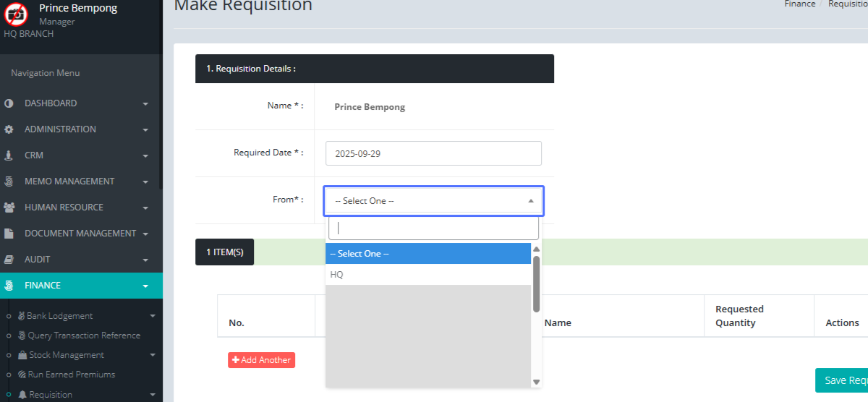Click the Save Requisition button
Image resolution: width=868 pixels, height=402 pixels.
click(x=843, y=380)
